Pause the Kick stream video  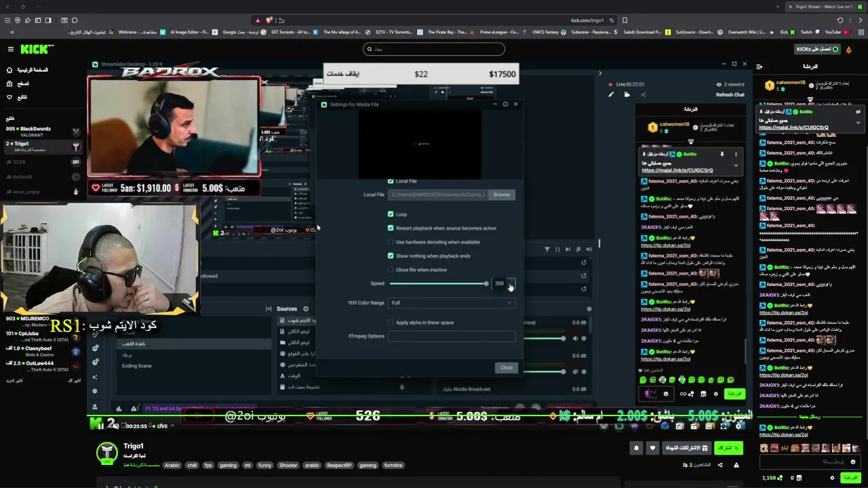click(100, 426)
